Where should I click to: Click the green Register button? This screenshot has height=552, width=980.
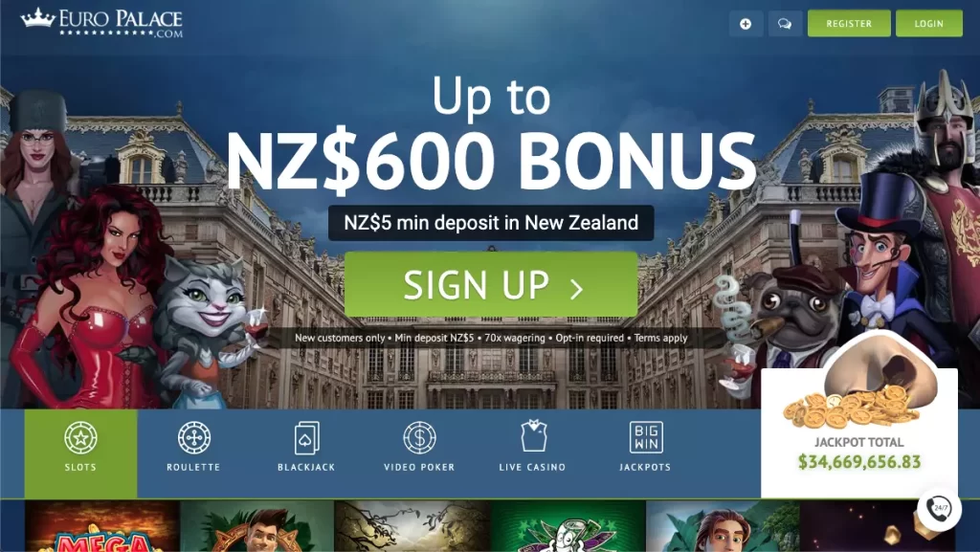point(849,24)
